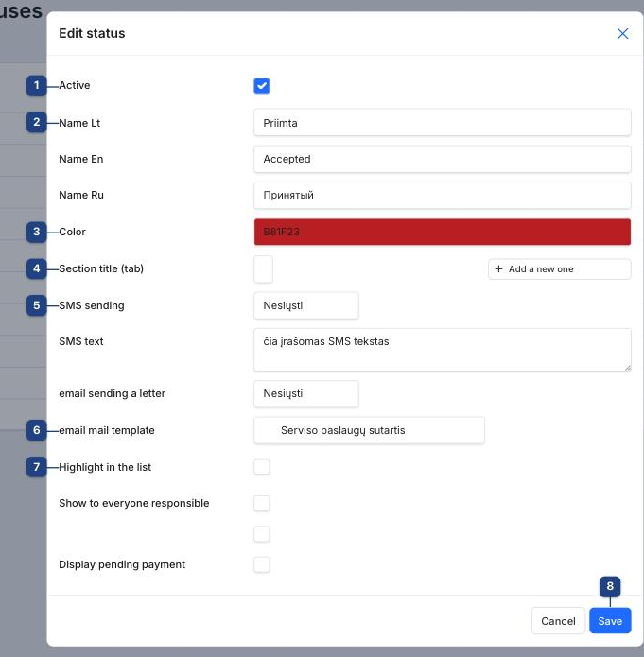Image resolution: width=644 pixels, height=657 pixels.
Task: Uncheck the Active checkbox
Action: 262,86
